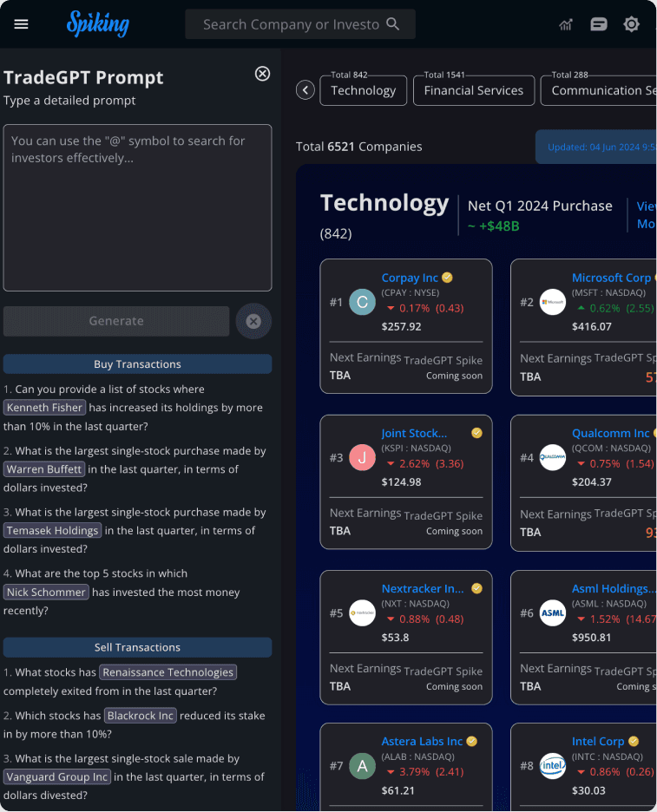Focus the Search Company or Investor field

click(x=300, y=23)
